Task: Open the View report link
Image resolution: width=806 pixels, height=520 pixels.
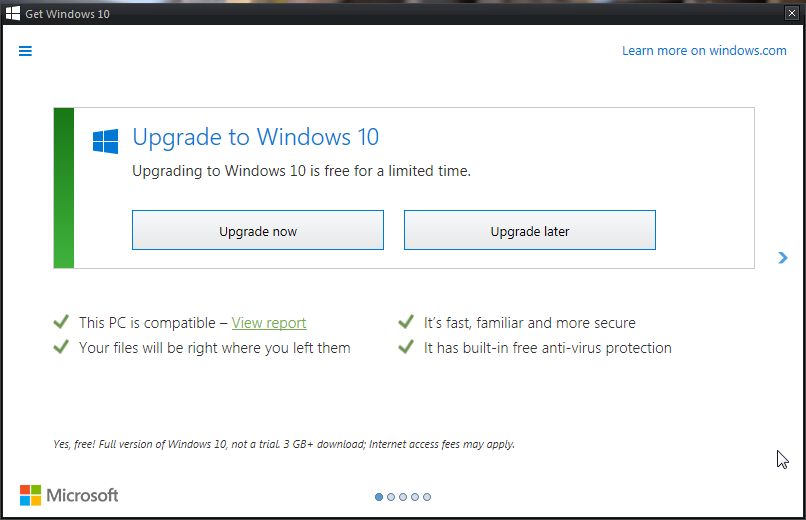Action: 269,323
